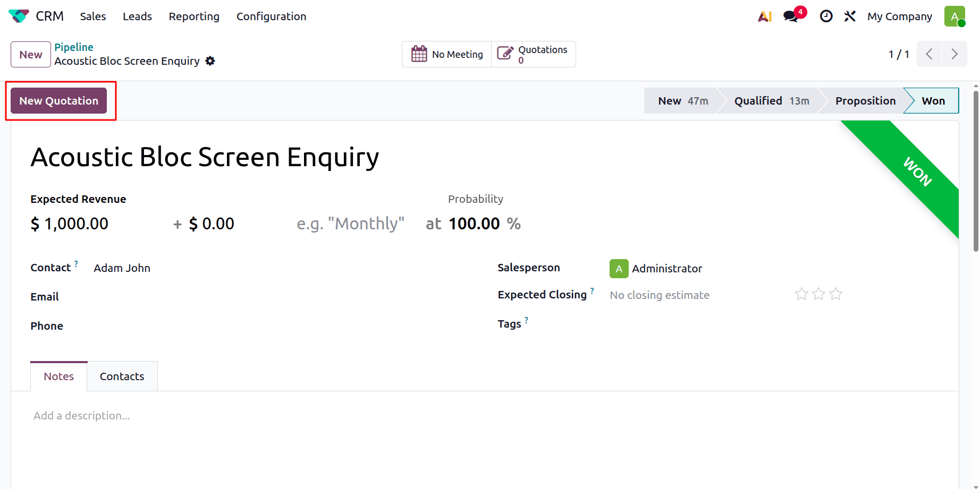Go to the next record arrow
This screenshot has height=489, width=980.
(954, 54)
